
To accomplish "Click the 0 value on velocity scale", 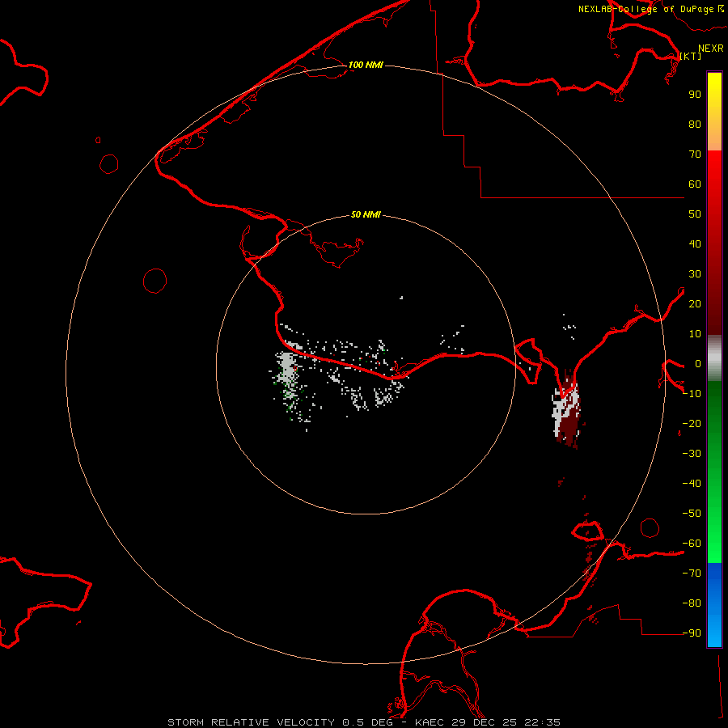I will tap(698, 363).
